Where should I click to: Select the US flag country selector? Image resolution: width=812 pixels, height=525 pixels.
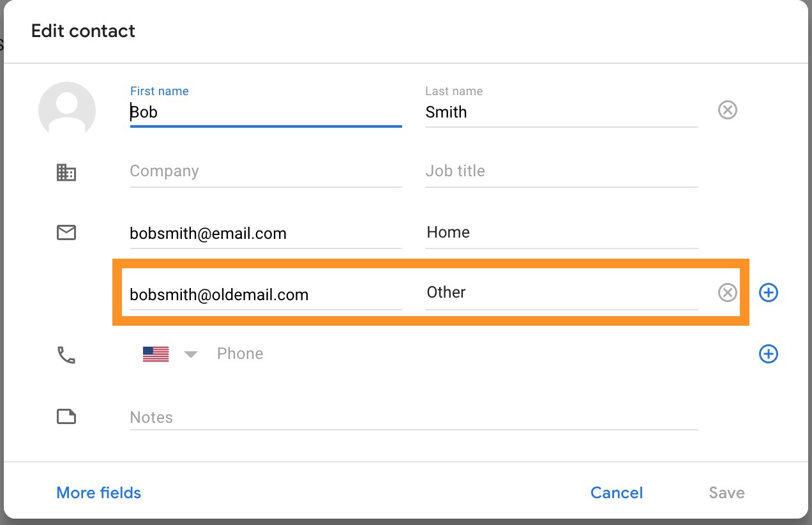coord(156,354)
